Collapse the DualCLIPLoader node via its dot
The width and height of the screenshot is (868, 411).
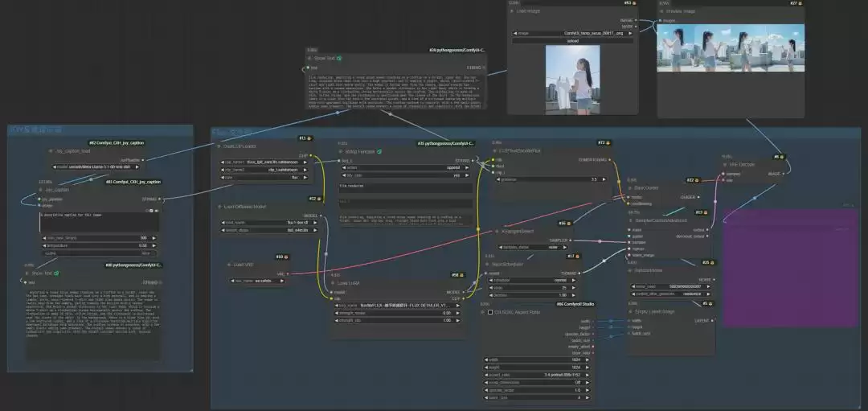pyautogui.click(x=218, y=146)
